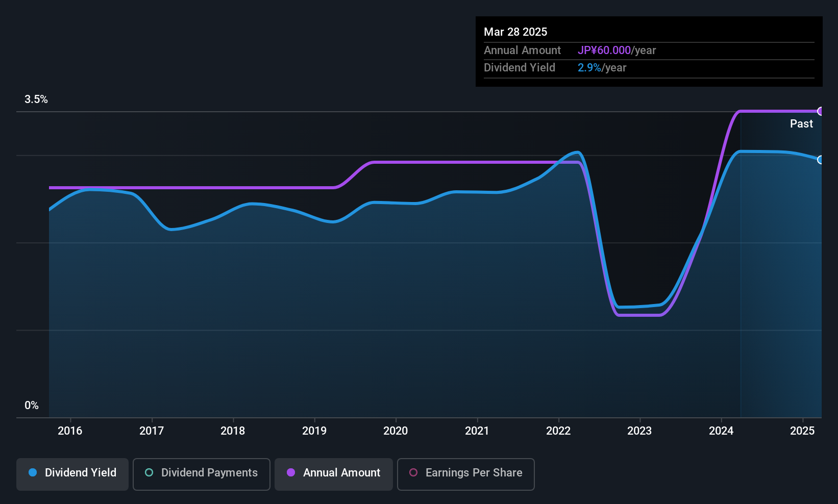Click the 0% y-axis label
This screenshot has height=504, width=838.
click(32, 406)
